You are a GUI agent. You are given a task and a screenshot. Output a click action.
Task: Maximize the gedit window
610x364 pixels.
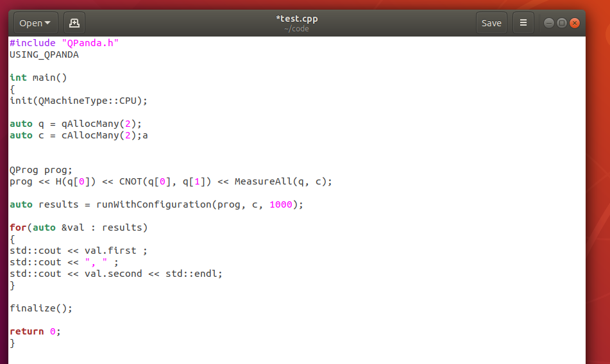click(x=562, y=23)
